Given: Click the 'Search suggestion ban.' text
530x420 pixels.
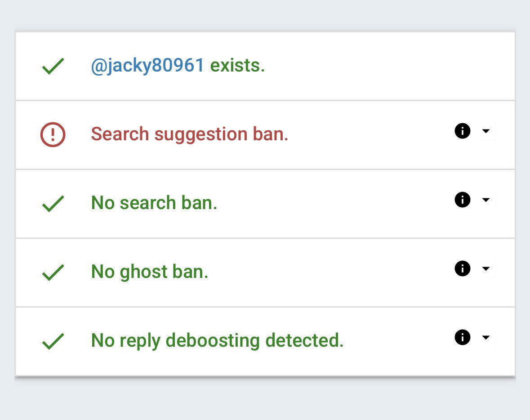Looking at the screenshot, I should coord(190,134).
